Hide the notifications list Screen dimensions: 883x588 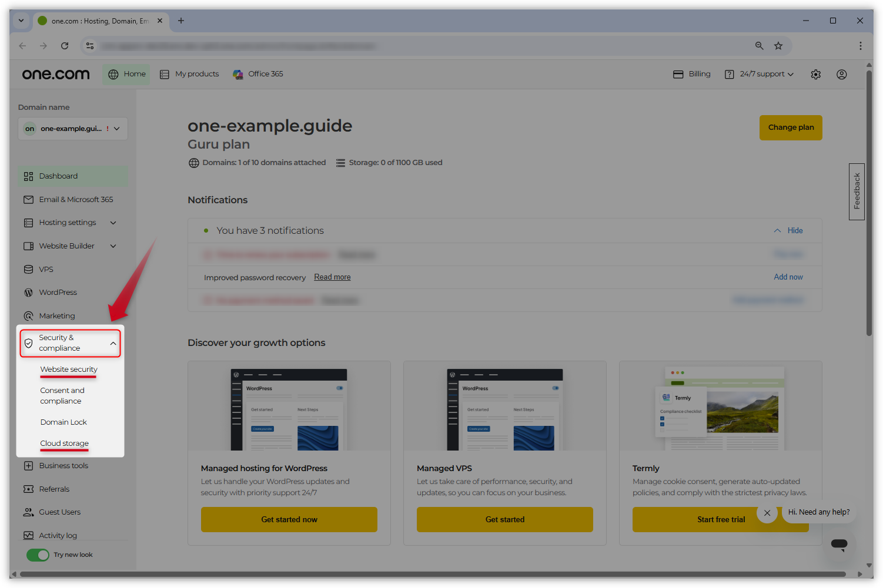pos(788,231)
